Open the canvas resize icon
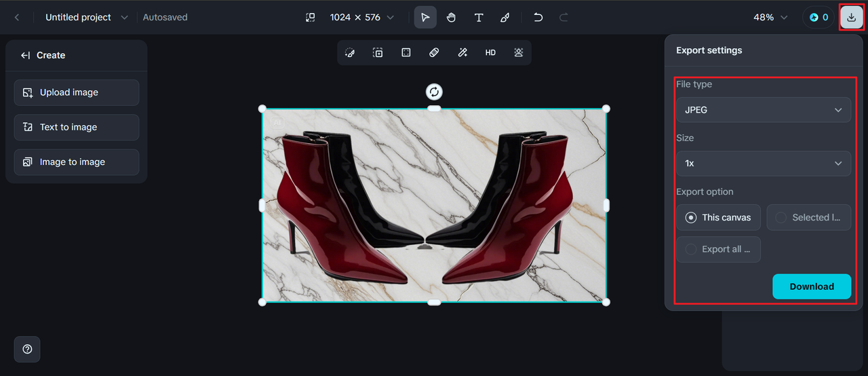 point(310,17)
